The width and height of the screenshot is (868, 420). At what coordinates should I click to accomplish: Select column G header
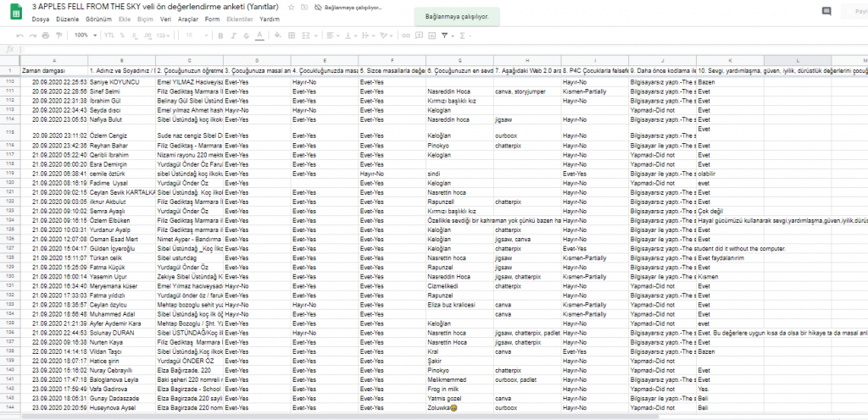point(458,58)
